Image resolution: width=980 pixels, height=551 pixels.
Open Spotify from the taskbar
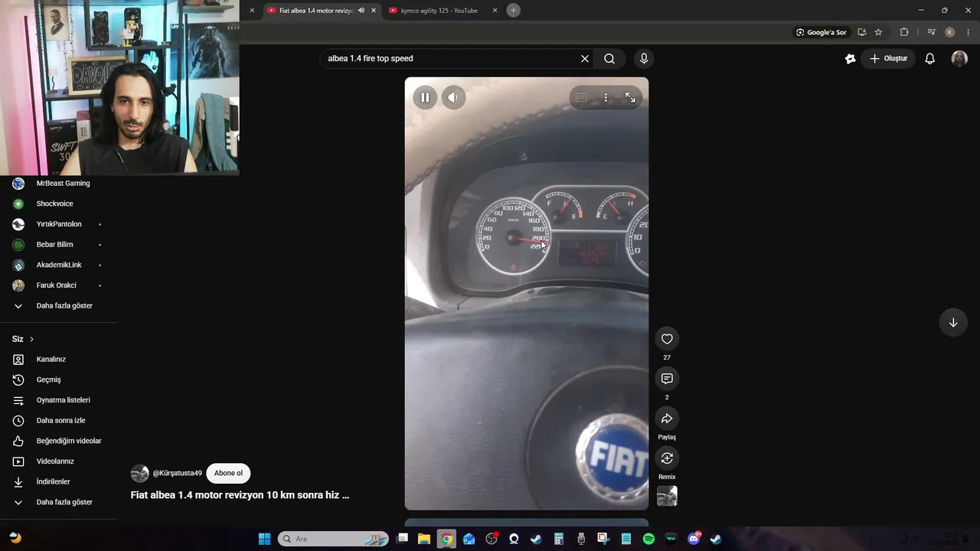(648, 539)
